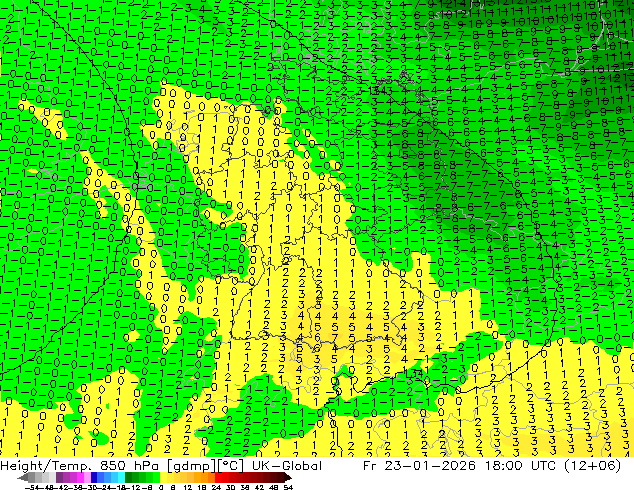The image size is (634, 490).
Task: Click the grey left arrow end of color scale
Action: pyautogui.click(x=23, y=477)
